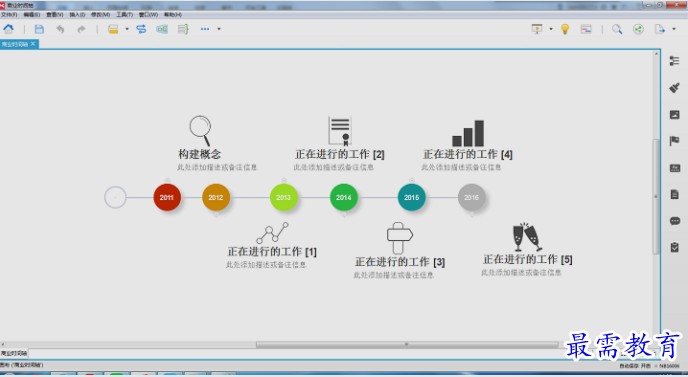Open the Task info clipboard panel

click(674, 247)
